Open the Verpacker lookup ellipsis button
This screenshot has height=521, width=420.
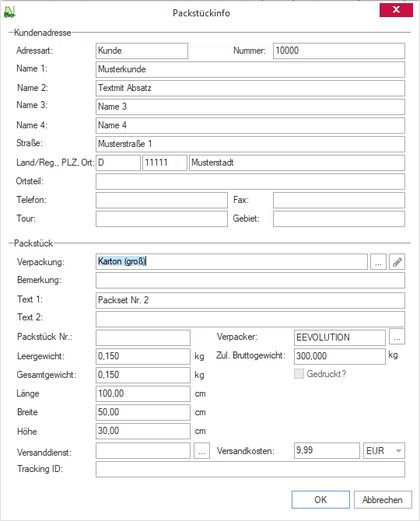[x=397, y=337]
